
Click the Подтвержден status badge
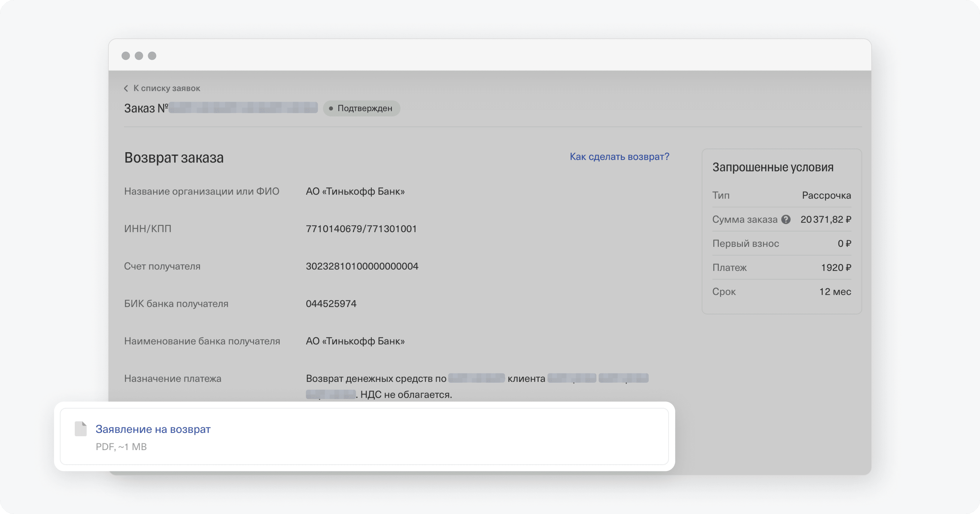coord(361,108)
